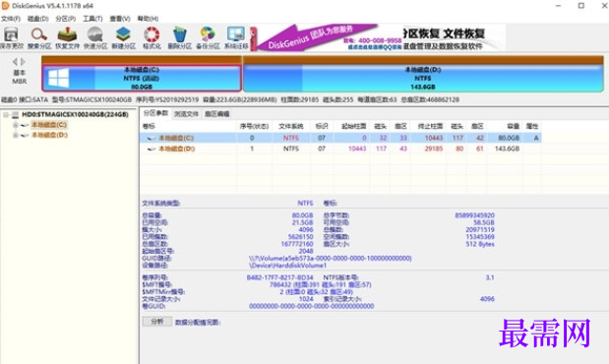This screenshot has width=609, height=364.
Task: Switch to the 分区参数 tab
Action: (x=155, y=113)
